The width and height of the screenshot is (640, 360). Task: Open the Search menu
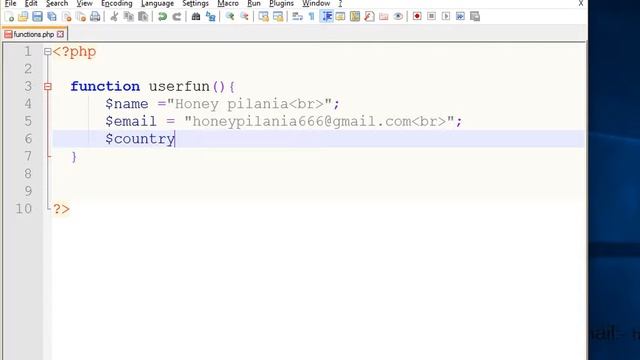pyautogui.click(x=57, y=3)
